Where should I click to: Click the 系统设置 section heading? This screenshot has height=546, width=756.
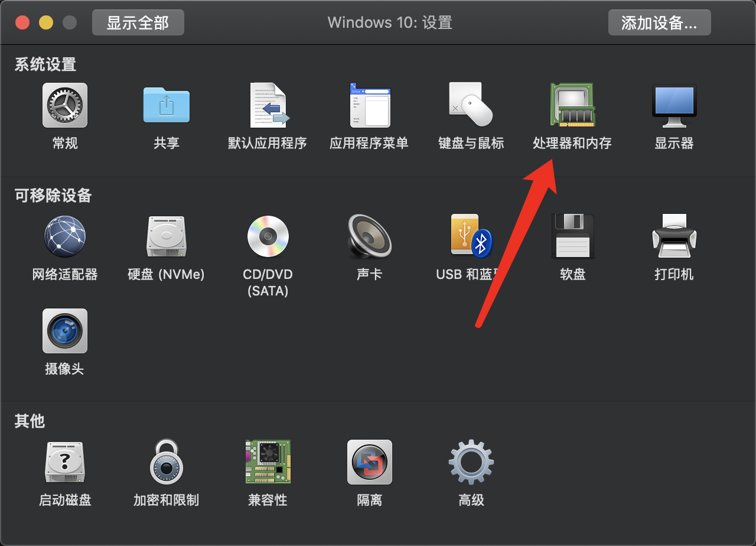(x=45, y=64)
